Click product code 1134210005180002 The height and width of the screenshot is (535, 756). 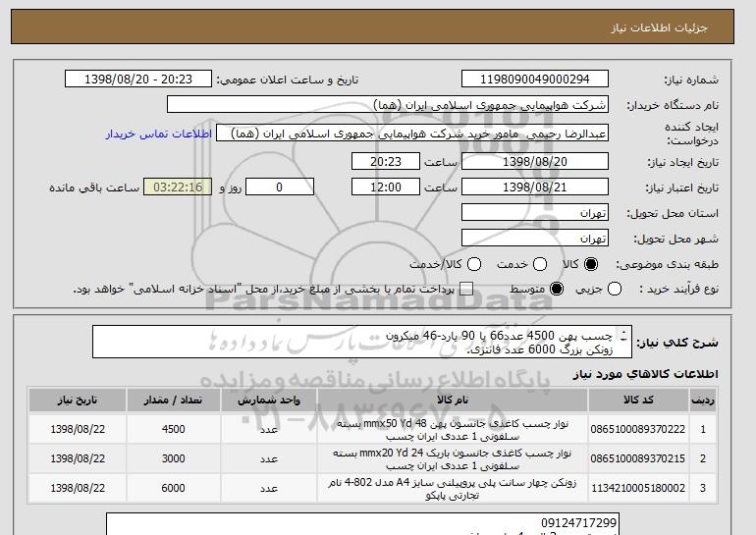click(x=638, y=488)
